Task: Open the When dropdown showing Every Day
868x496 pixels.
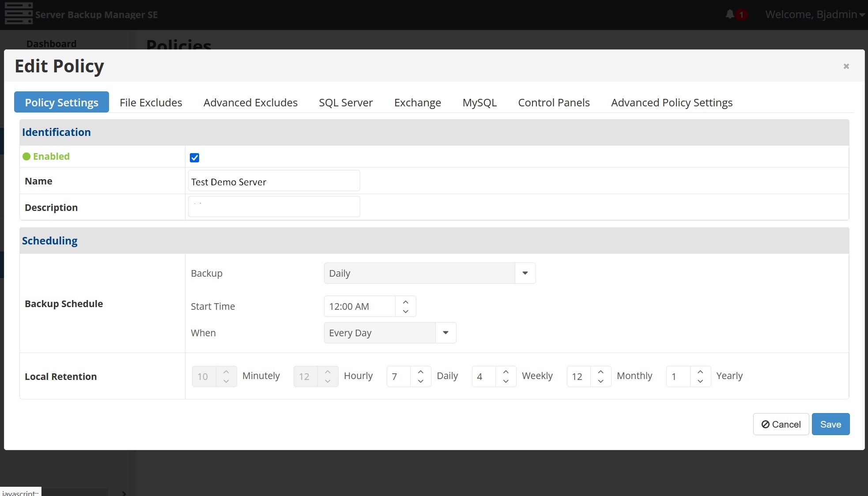Action: (390, 333)
